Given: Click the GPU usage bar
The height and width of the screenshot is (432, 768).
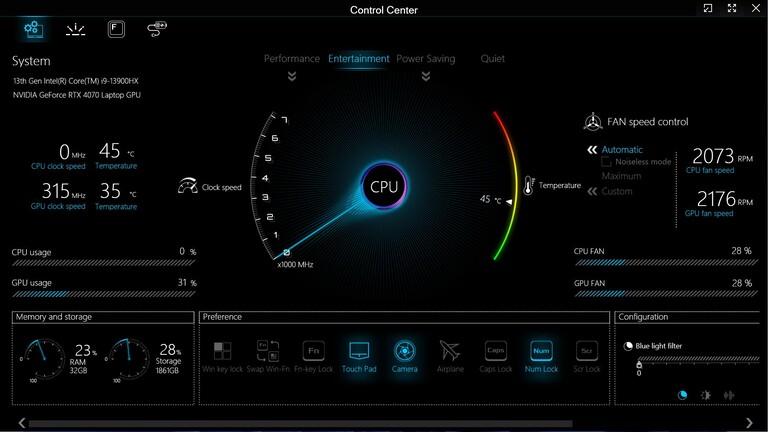Looking at the screenshot, I should (103, 294).
